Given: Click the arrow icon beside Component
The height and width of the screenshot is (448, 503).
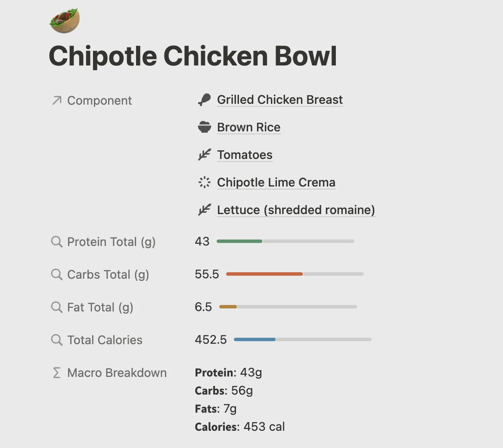Looking at the screenshot, I should point(56,100).
